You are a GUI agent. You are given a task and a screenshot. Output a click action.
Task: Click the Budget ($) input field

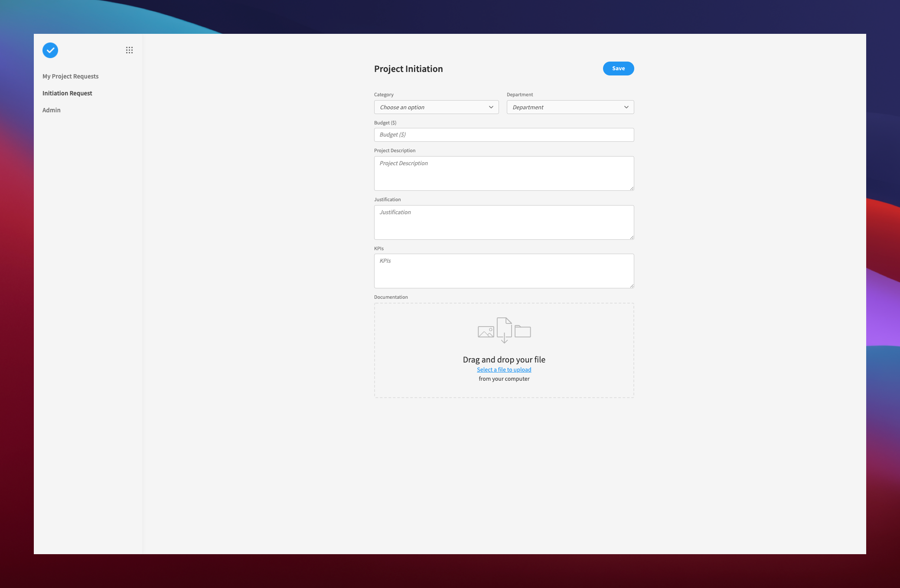pyautogui.click(x=504, y=134)
